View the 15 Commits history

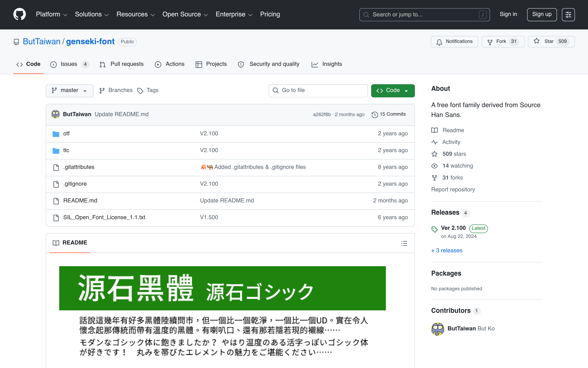click(389, 114)
